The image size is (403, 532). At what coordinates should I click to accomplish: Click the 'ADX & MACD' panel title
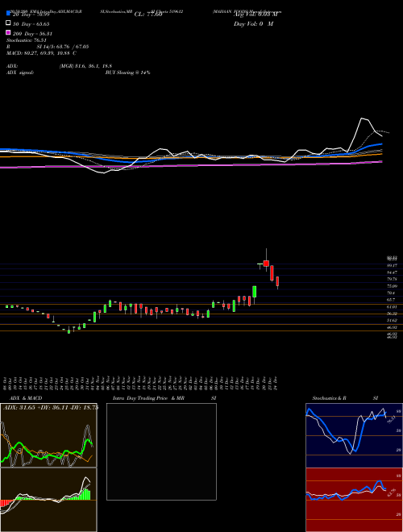pos(26,398)
